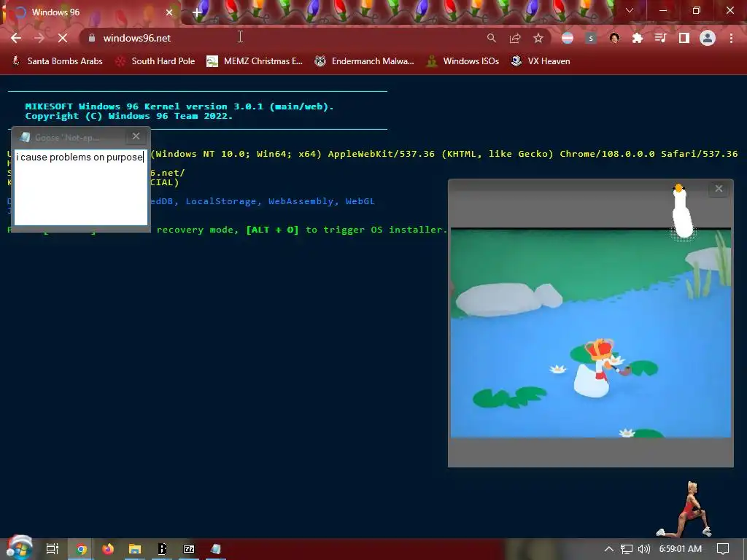Open Task View on the taskbar
The height and width of the screenshot is (560, 747).
point(53,549)
